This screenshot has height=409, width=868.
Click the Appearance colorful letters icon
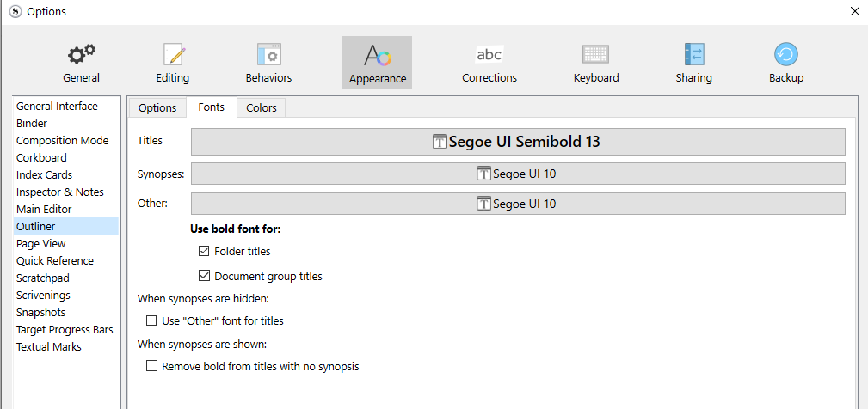point(378,55)
